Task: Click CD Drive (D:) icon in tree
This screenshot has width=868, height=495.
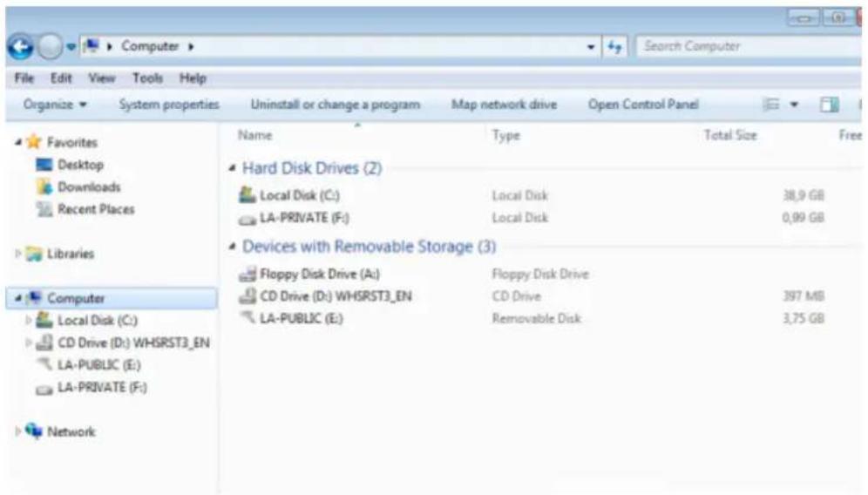Action: pos(44,342)
